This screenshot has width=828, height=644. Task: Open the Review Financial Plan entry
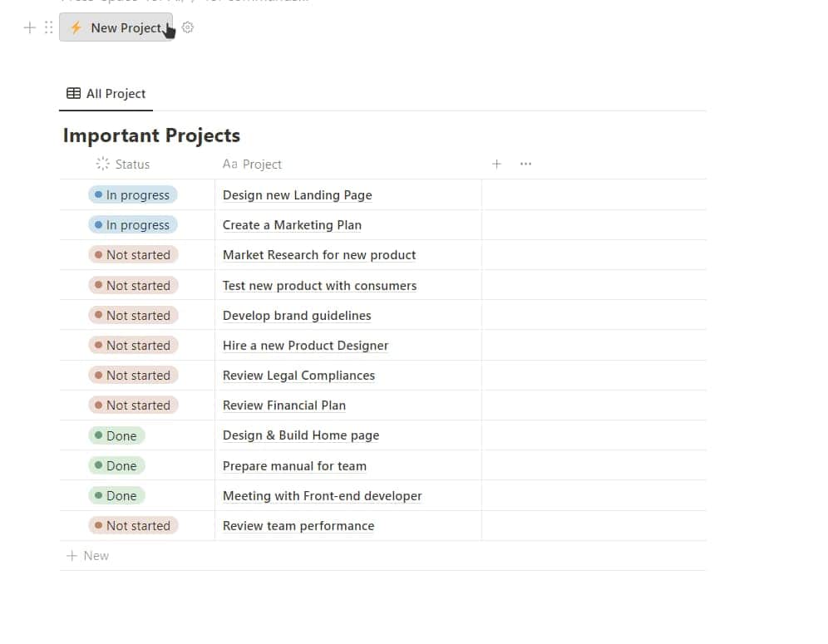(283, 405)
